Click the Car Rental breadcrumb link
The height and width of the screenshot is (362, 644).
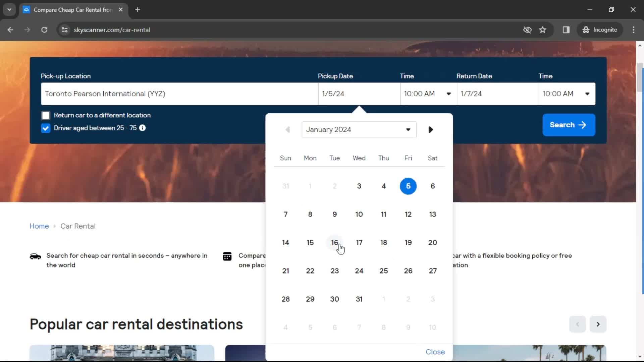78,226
